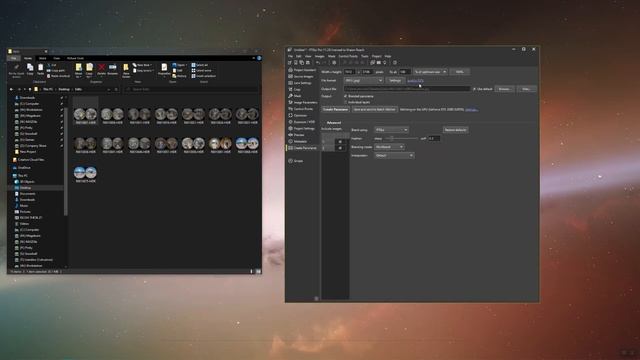
Task: Open the Images menu in PTGui
Action: point(320,56)
